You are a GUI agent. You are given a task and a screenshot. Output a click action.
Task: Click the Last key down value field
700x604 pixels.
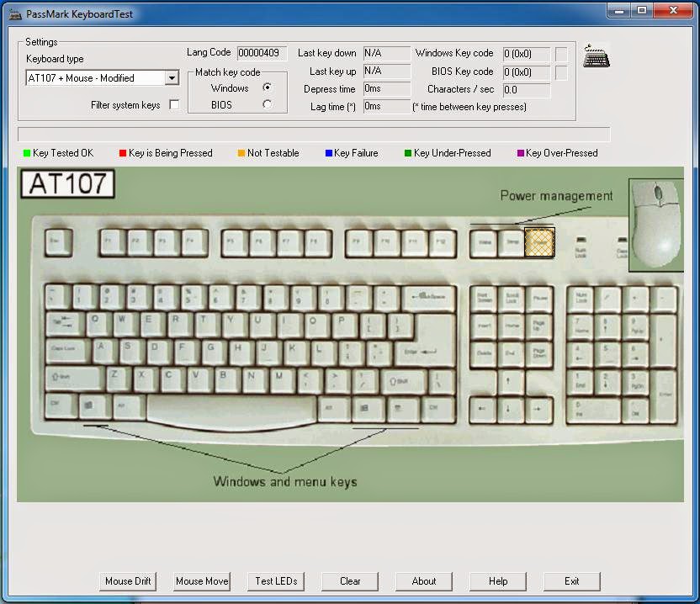pos(387,53)
